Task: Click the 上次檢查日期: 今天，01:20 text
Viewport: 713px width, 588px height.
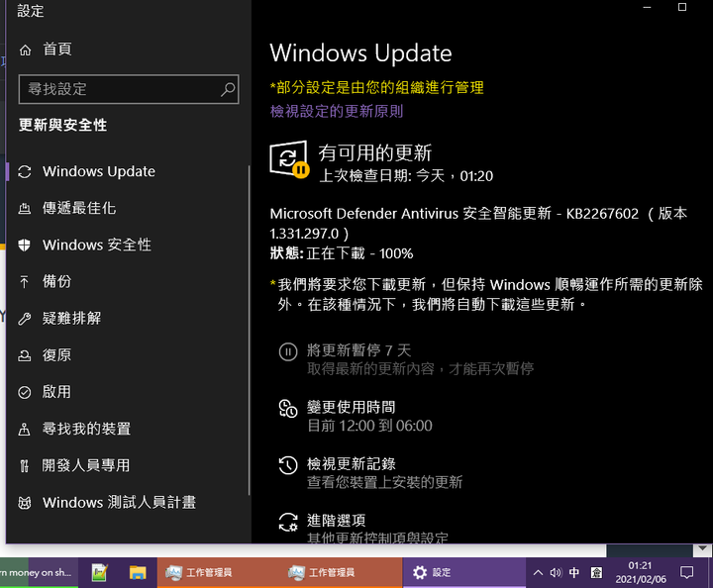Action: 406,176
